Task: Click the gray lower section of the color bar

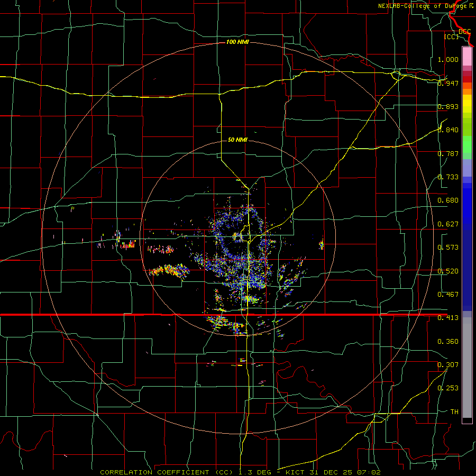Action: coord(467,368)
